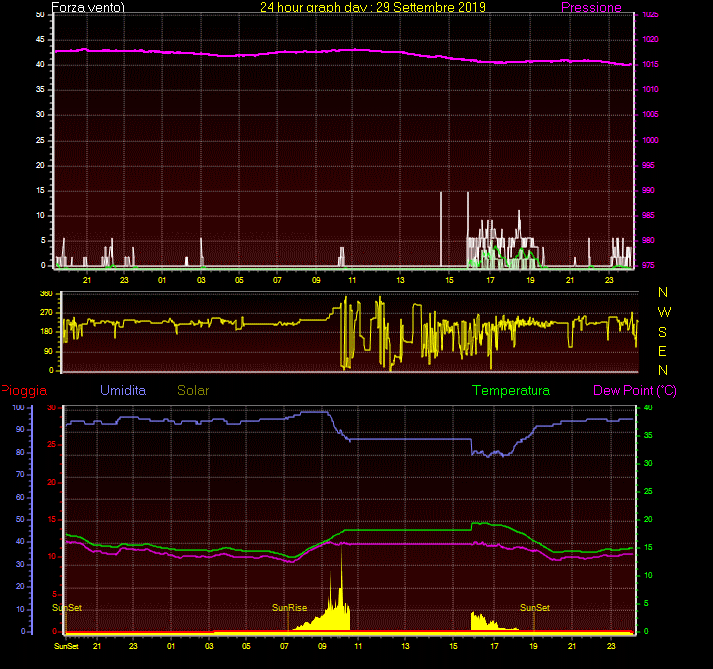Click the green '35' temperature axis value
The height and width of the screenshot is (669, 713).
(x=648, y=435)
